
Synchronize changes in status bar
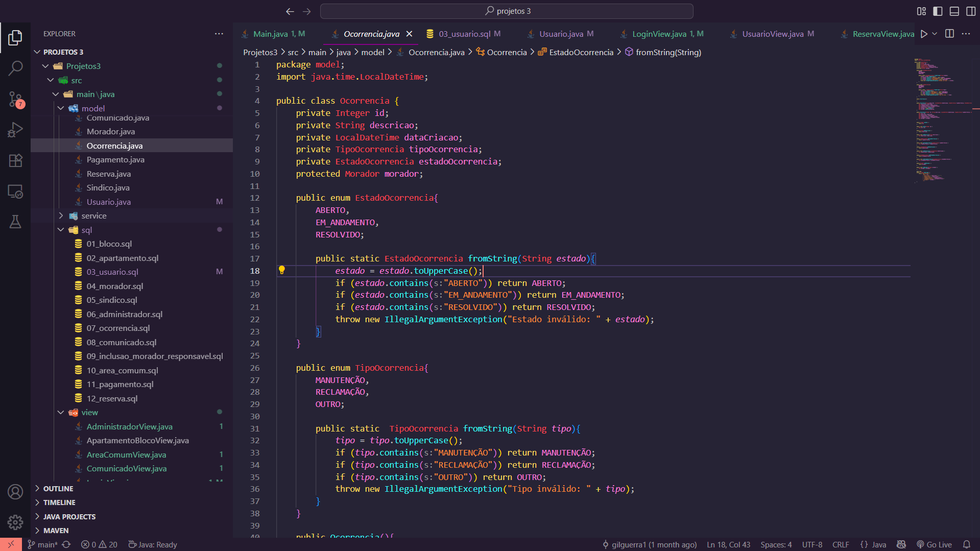(66, 544)
